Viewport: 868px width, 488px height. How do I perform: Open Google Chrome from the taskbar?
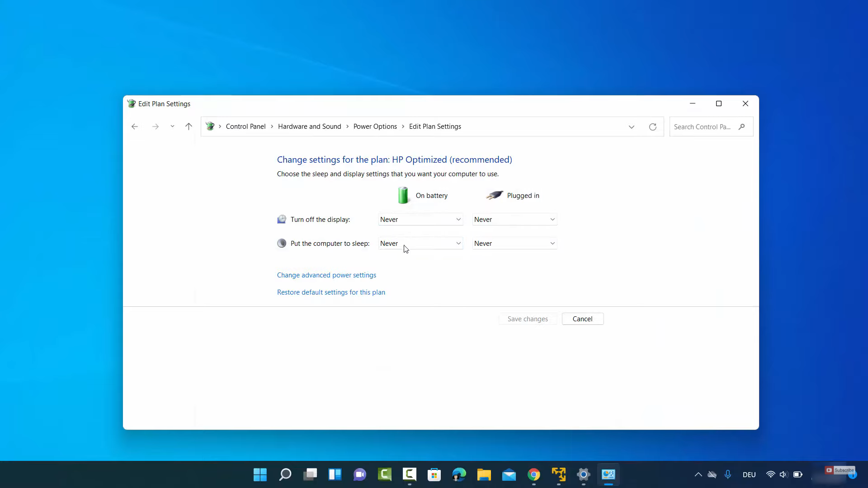[534, 474]
